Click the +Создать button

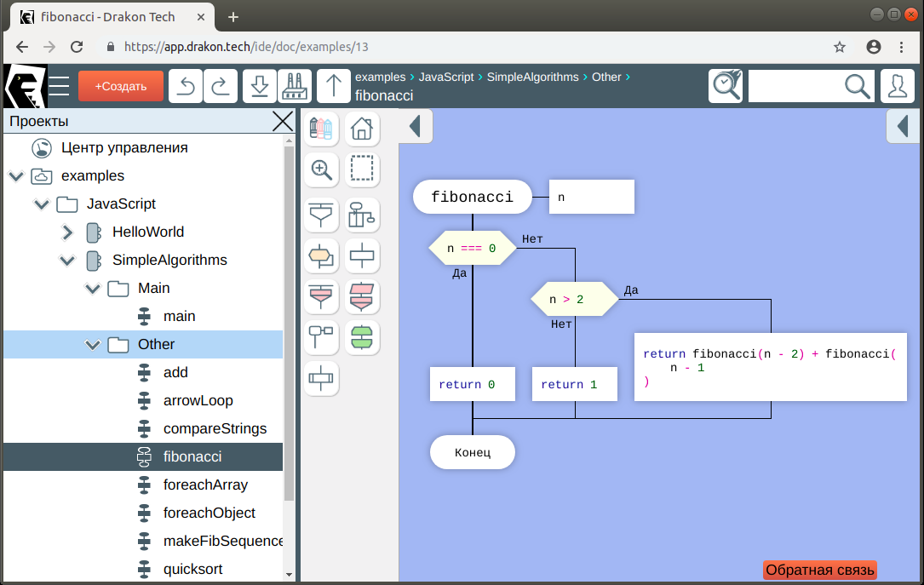pos(120,86)
